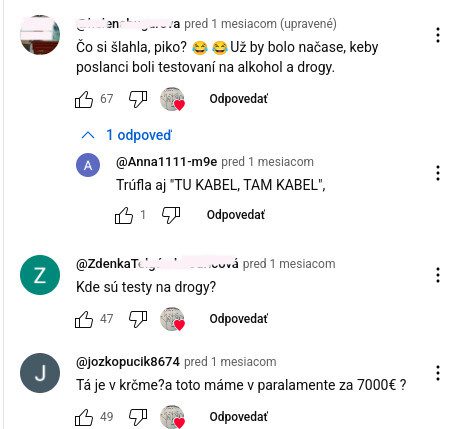Collapse the '1 odpoveď' replies thread
The image size is (461, 429).
coord(126,135)
